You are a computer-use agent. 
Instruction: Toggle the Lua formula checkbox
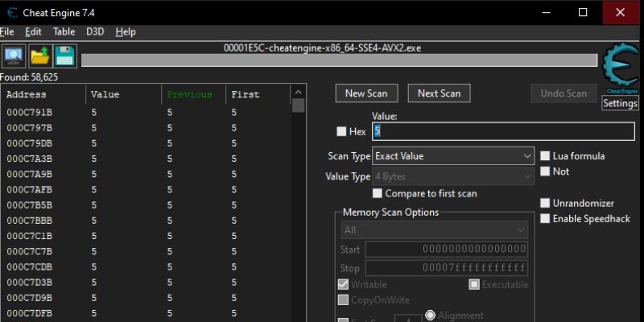click(x=545, y=156)
